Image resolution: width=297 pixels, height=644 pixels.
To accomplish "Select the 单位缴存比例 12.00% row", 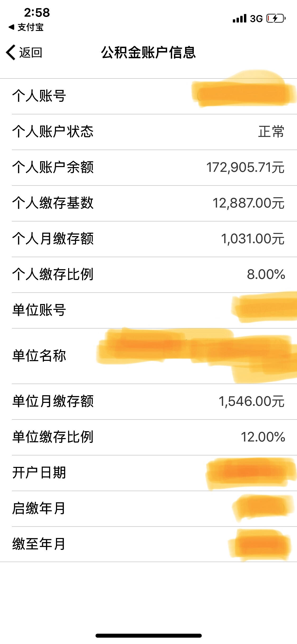I will pos(148,437).
